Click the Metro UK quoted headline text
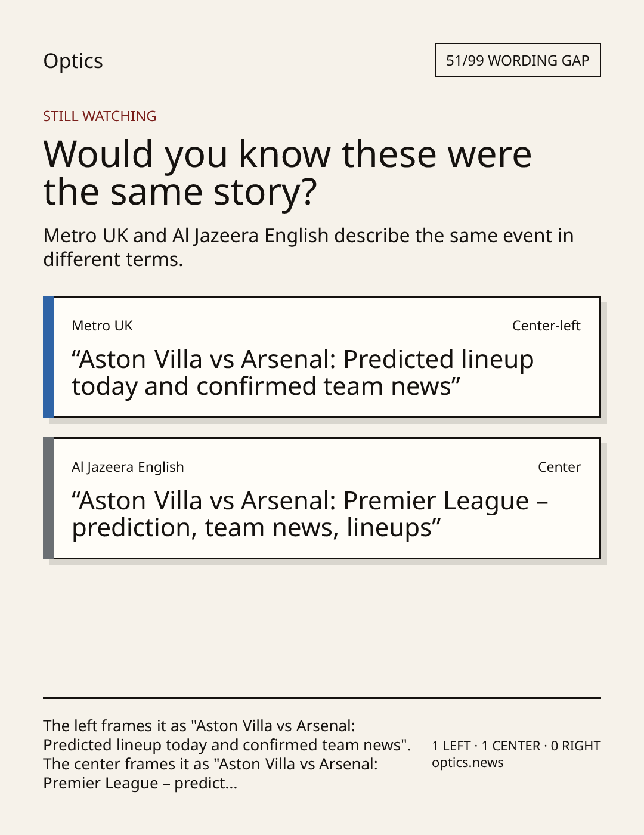 [302, 373]
